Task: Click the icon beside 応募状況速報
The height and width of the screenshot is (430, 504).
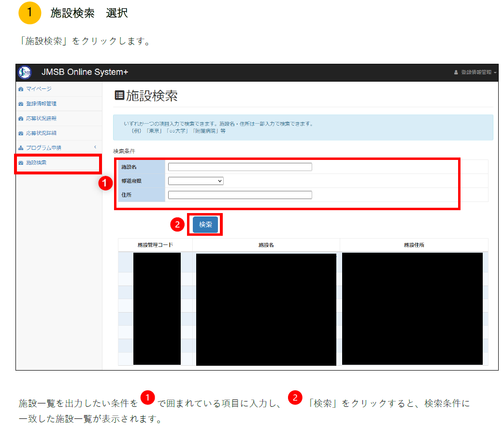Action: (20, 118)
